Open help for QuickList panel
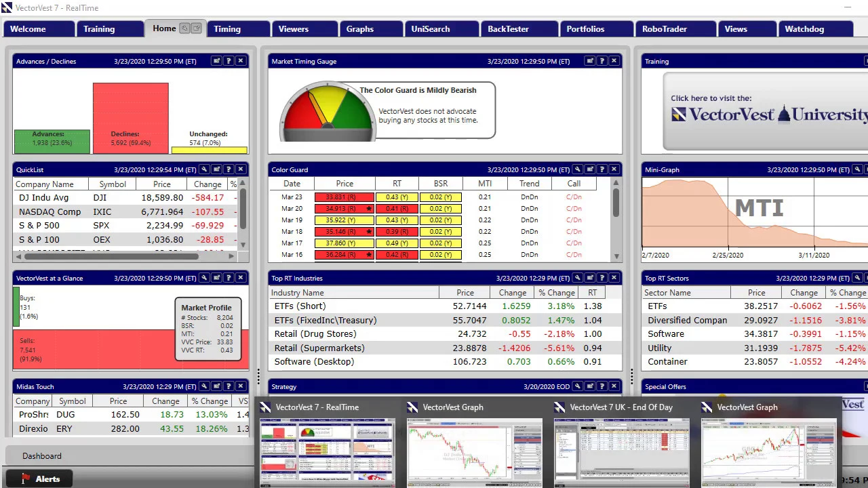 [x=229, y=169]
